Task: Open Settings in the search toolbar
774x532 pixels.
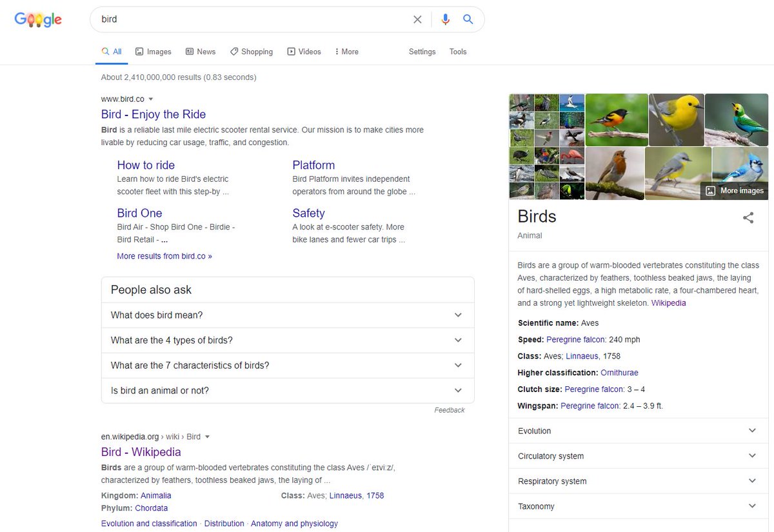Action: pos(422,52)
